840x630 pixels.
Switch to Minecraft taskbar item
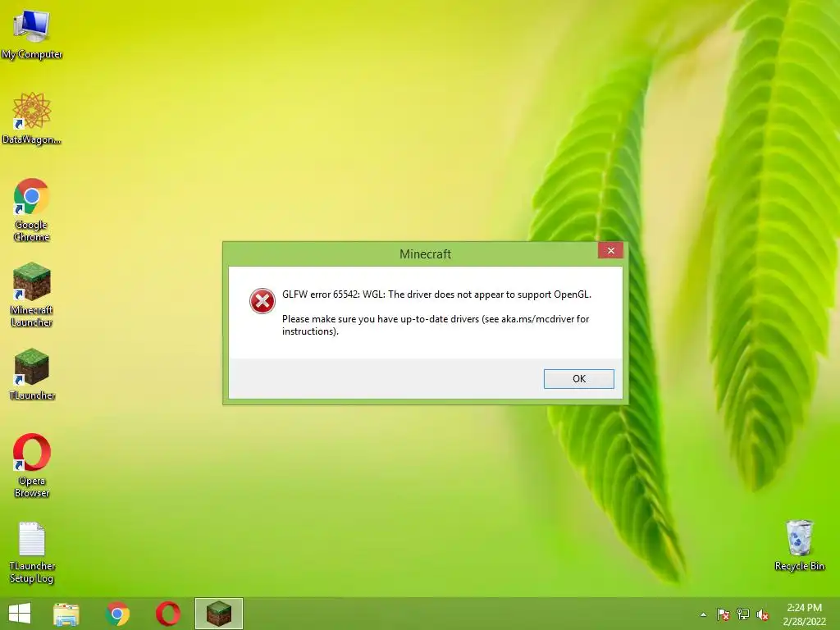pos(218,614)
